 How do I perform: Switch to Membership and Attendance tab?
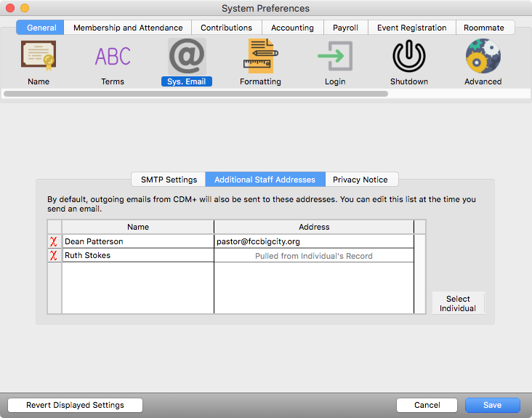(128, 28)
